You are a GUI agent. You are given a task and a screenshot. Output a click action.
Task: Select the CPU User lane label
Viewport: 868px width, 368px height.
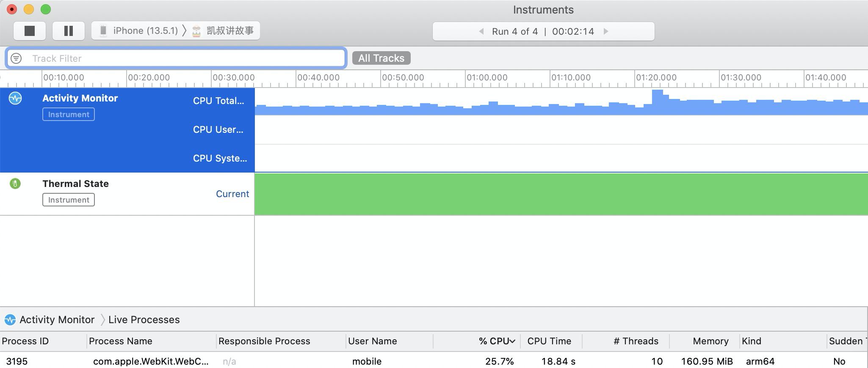tap(218, 129)
